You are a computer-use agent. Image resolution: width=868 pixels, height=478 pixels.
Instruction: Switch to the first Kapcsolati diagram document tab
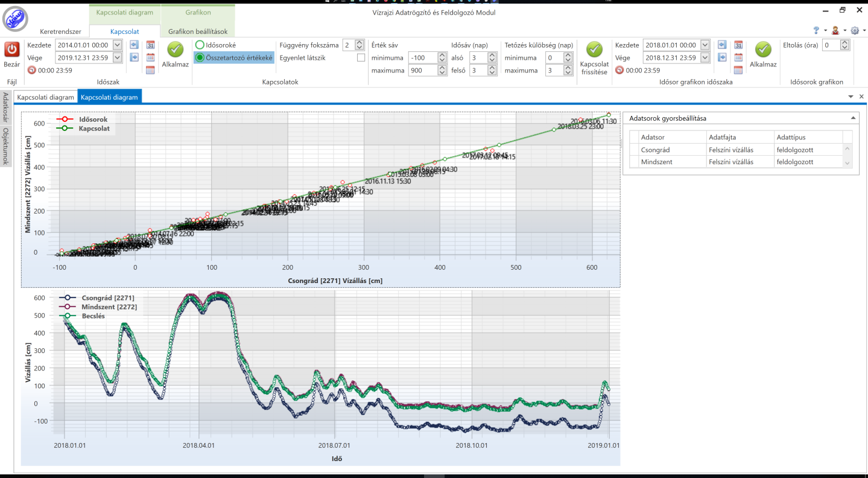click(45, 97)
